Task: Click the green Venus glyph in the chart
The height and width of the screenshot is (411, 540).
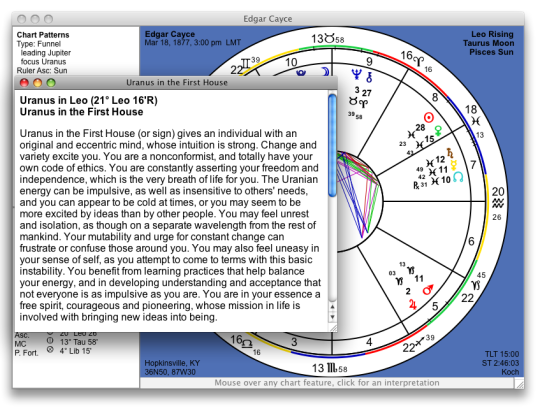Action: (x=438, y=131)
